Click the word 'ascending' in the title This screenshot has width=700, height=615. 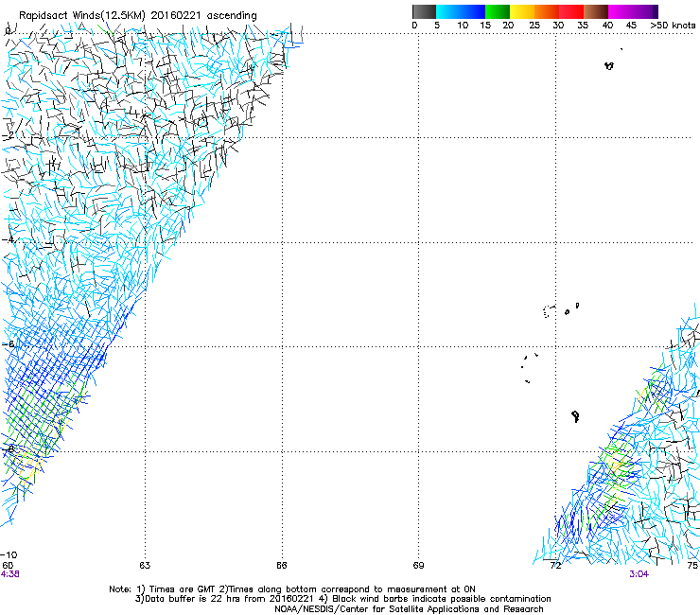[x=232, y=16]
